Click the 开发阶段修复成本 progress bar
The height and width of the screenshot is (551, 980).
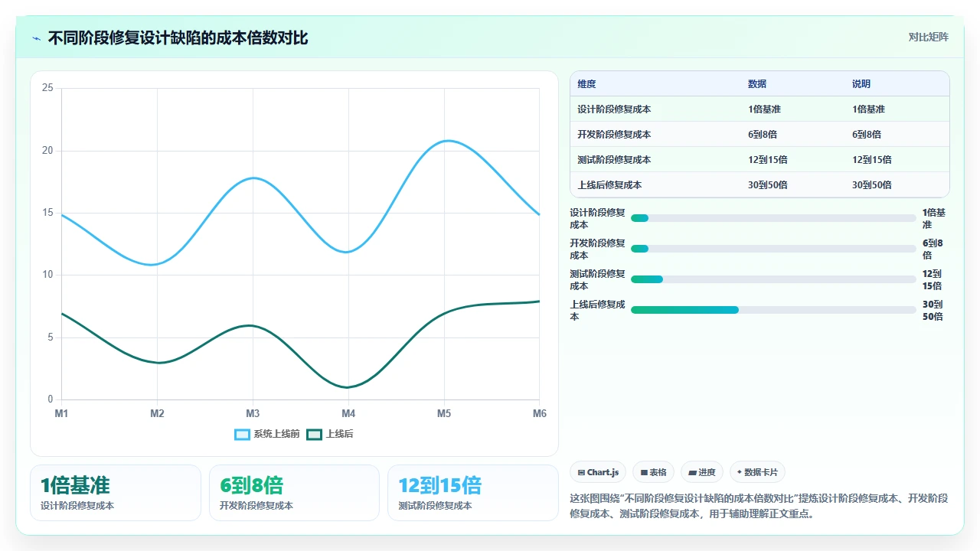(x=773, y=249)
